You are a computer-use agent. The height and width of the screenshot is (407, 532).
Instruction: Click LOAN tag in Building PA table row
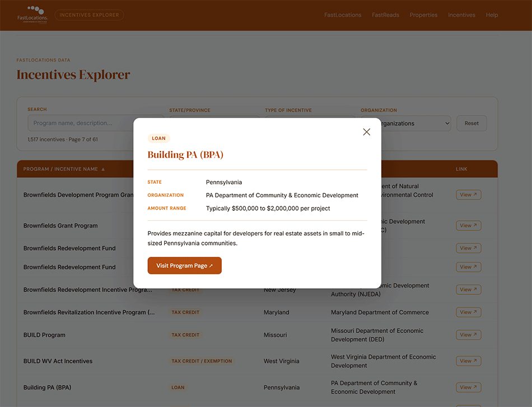(178, 387)
